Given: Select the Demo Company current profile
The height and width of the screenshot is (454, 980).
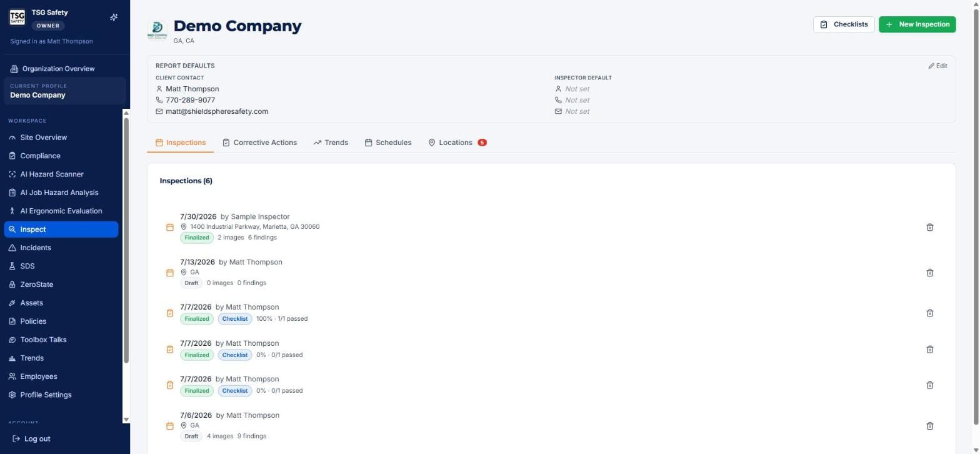Looking at the screenshot, I should pyautogui.click(x=65, y=91).
